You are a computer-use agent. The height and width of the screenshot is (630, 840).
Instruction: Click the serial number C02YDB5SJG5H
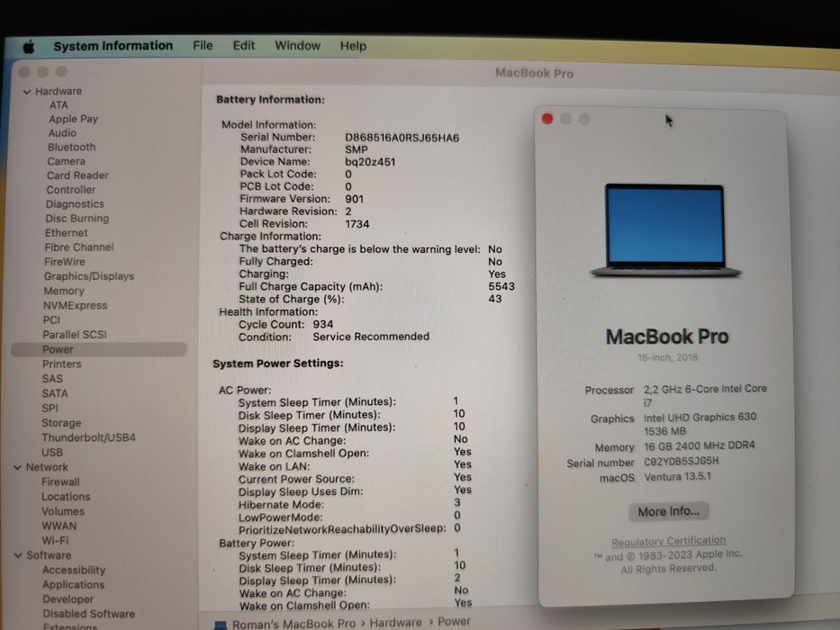682,461
